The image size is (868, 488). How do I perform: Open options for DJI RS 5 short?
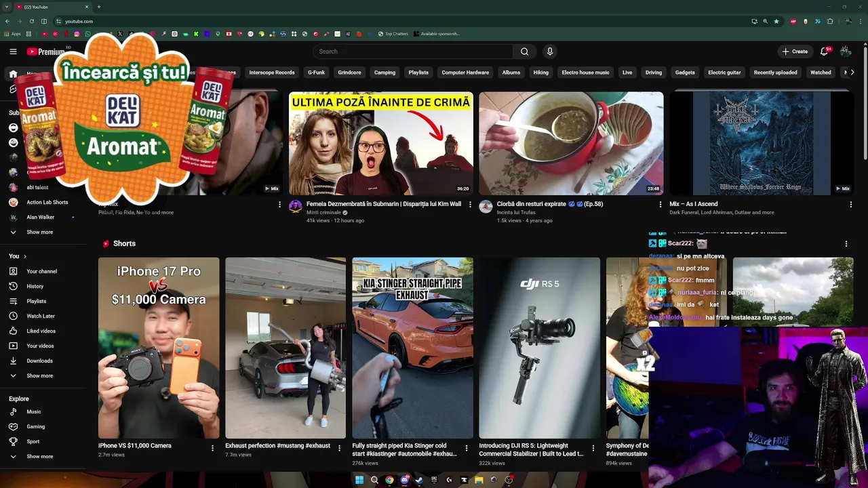[x=593, y=448]
